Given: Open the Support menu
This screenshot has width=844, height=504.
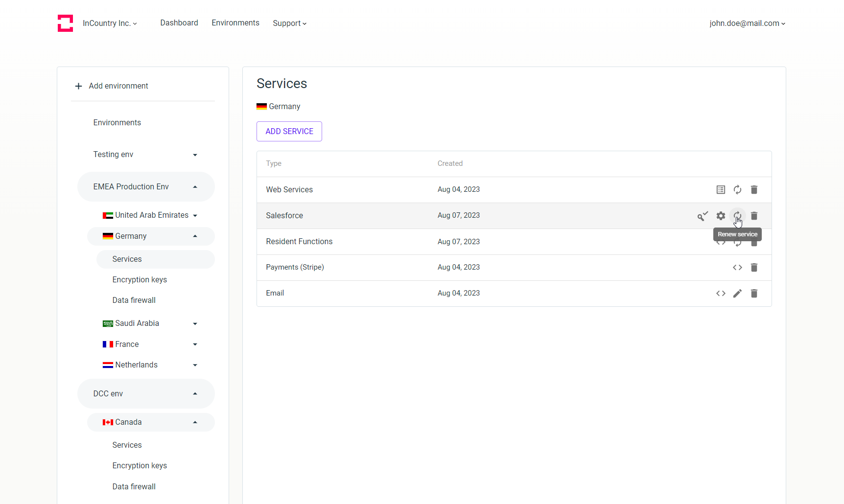Looking at the screenshot, I should pos(289,23).
